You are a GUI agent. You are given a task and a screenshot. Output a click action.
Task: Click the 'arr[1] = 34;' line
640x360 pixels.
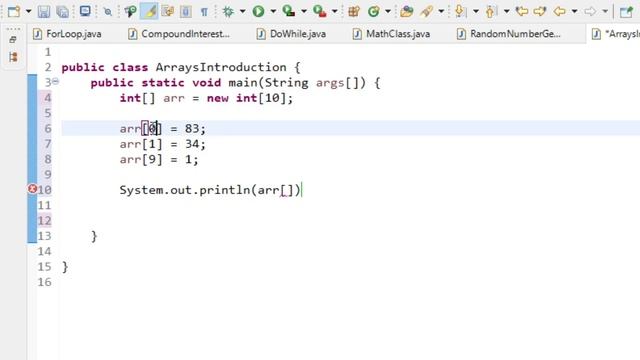tap(162, 144)
